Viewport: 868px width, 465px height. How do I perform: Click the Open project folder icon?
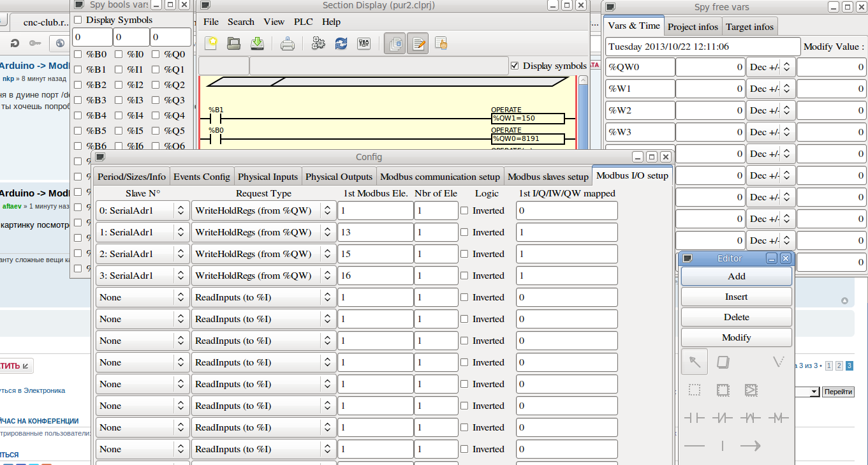[x=234, y=43]
